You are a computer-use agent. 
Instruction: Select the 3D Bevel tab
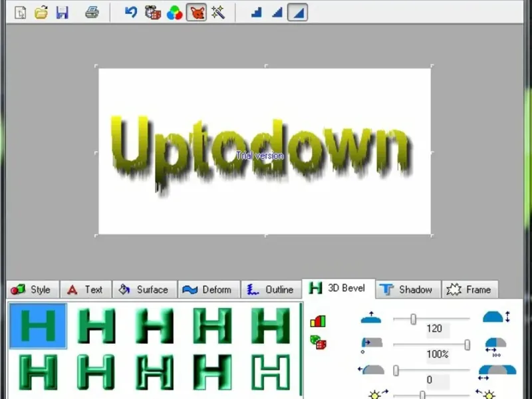pyautogui.click(x=338, y=289)
